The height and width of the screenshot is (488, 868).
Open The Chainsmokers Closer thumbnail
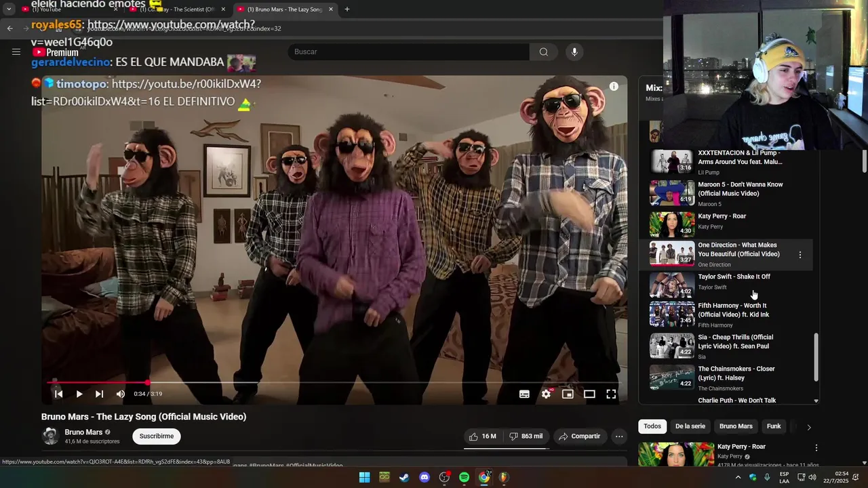pyautogui.click(x=672, y=378)
